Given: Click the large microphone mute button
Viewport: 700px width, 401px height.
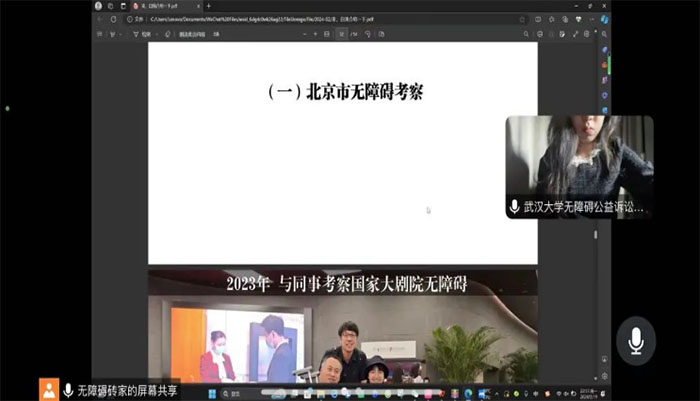Looking at the screenshot, I should coord(635,341).
